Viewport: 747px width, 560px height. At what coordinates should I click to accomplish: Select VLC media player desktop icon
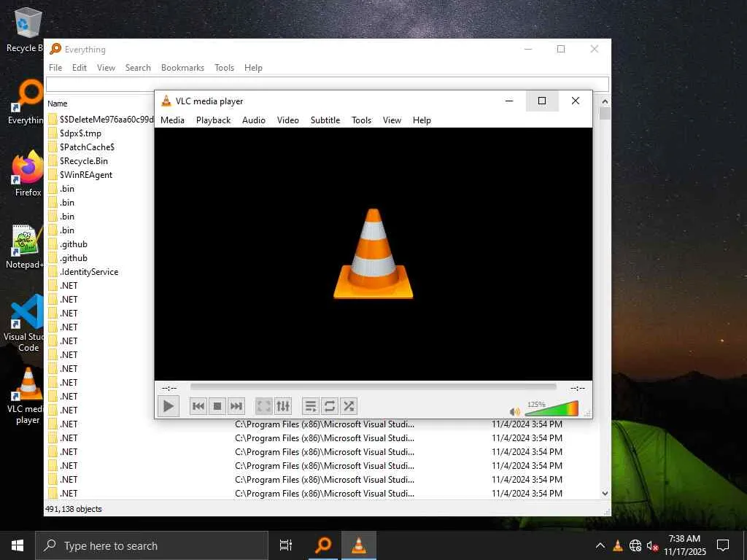tap(27, 396)
